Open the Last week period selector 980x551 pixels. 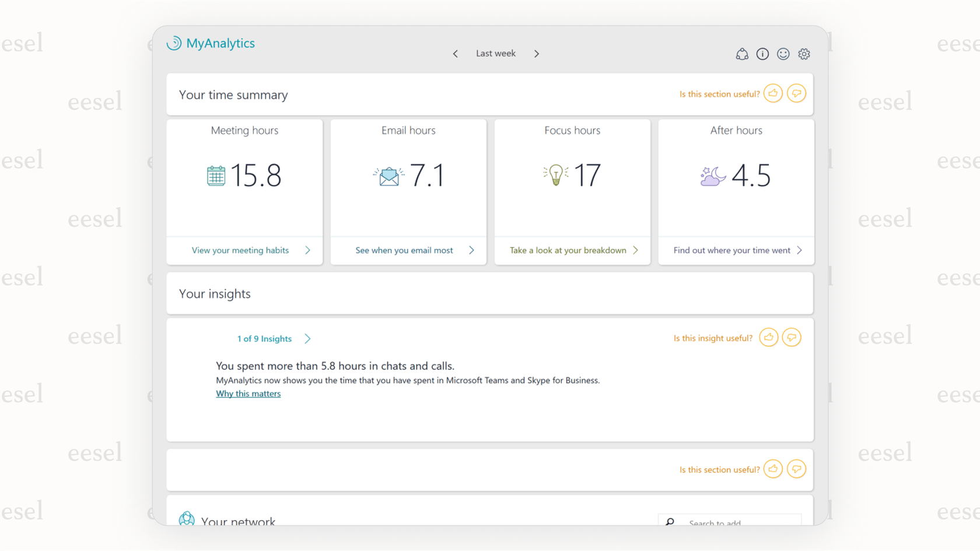coord(495,53)
